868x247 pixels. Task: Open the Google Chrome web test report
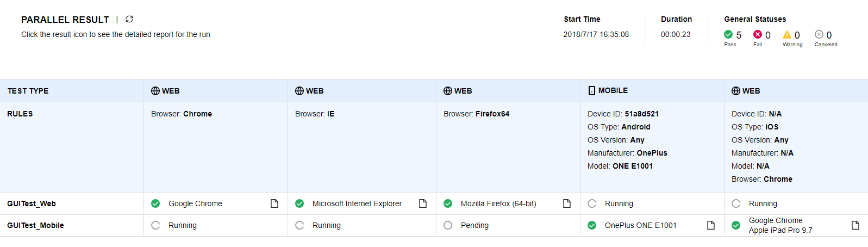274,203
